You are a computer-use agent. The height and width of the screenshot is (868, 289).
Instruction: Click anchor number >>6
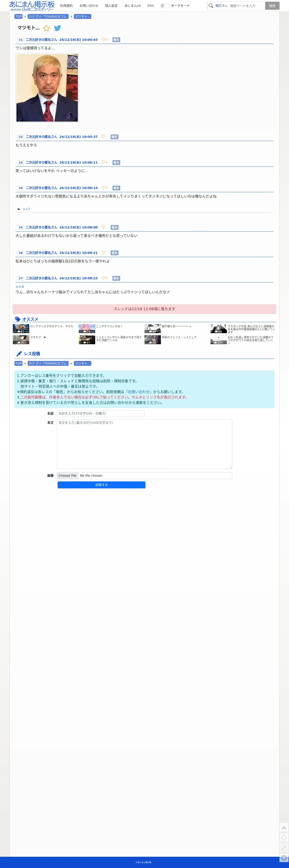coord(20,253)
